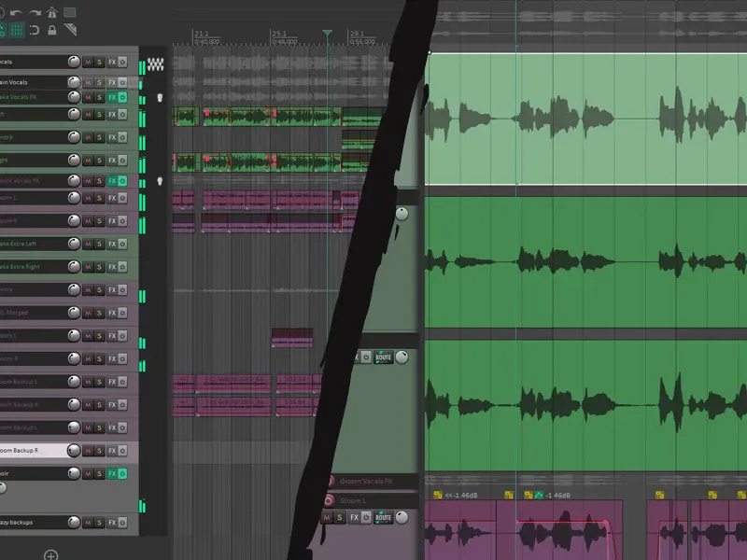The width and height of the screenshot is (747, 560).
Task: Mute the Lazy backups track
Action: [88, 523]
